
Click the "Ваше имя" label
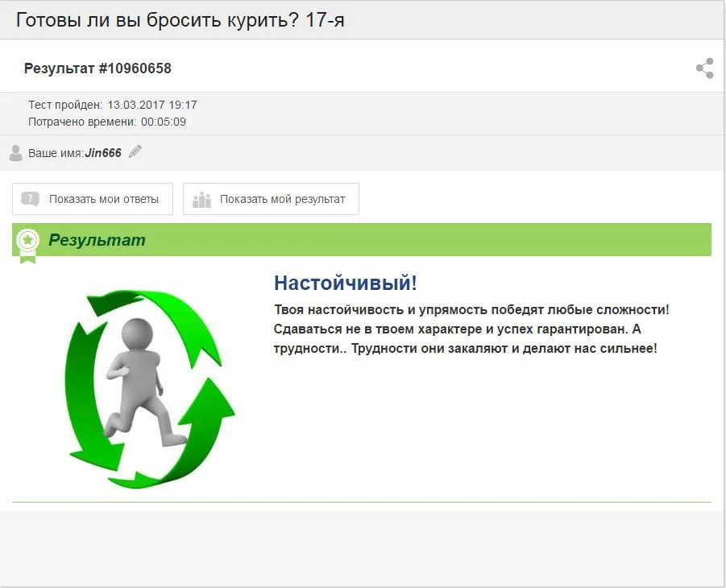(x=55, y=151)
